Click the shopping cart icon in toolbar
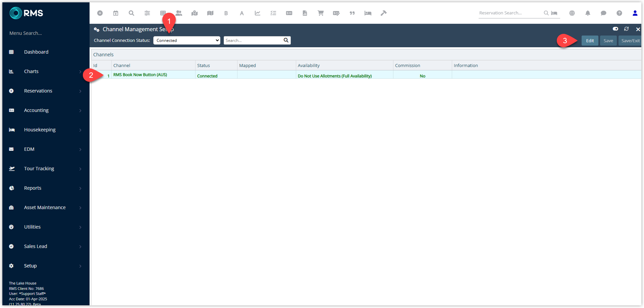 [321, 13]
